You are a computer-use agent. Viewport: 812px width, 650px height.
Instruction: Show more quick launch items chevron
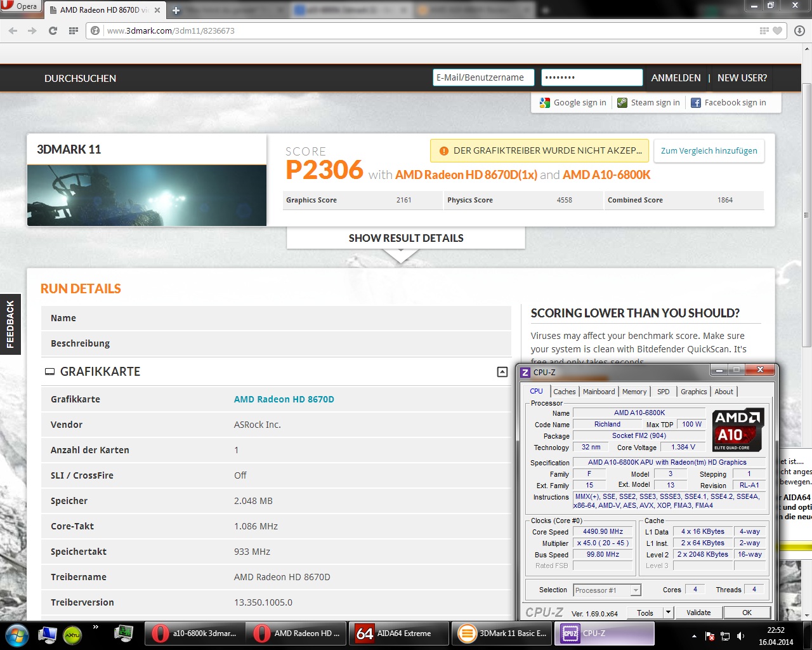96,628
